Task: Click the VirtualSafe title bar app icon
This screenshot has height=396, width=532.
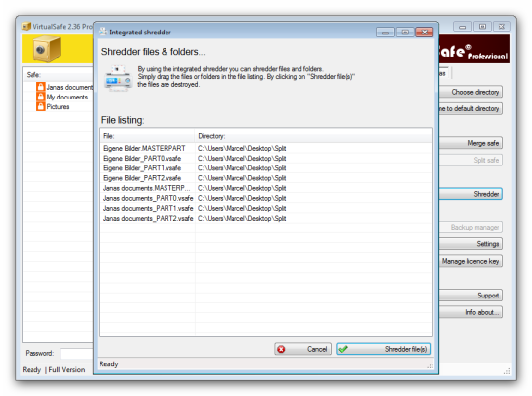Action: click(x=26, y=27)
